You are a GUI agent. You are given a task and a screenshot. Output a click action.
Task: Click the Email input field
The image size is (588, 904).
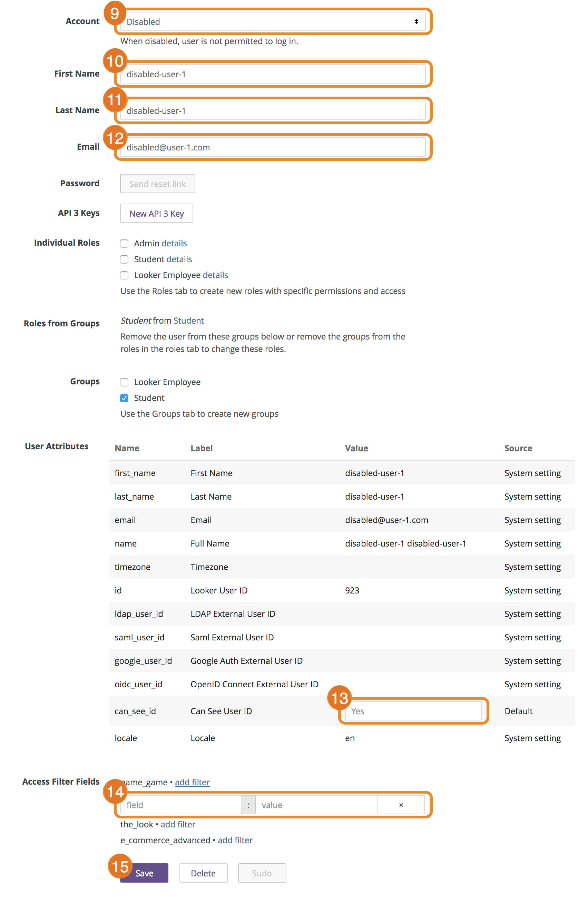point(272,147)
